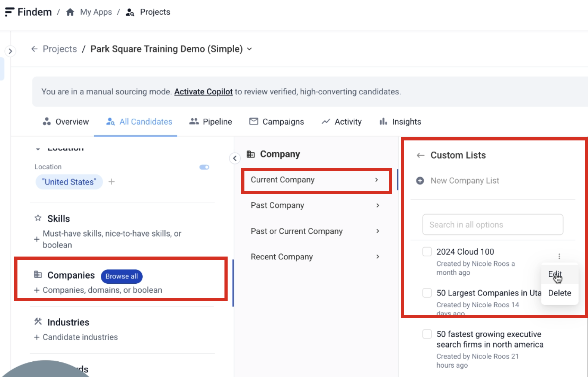Click the Activity trend line icon

tap(325, 121)
